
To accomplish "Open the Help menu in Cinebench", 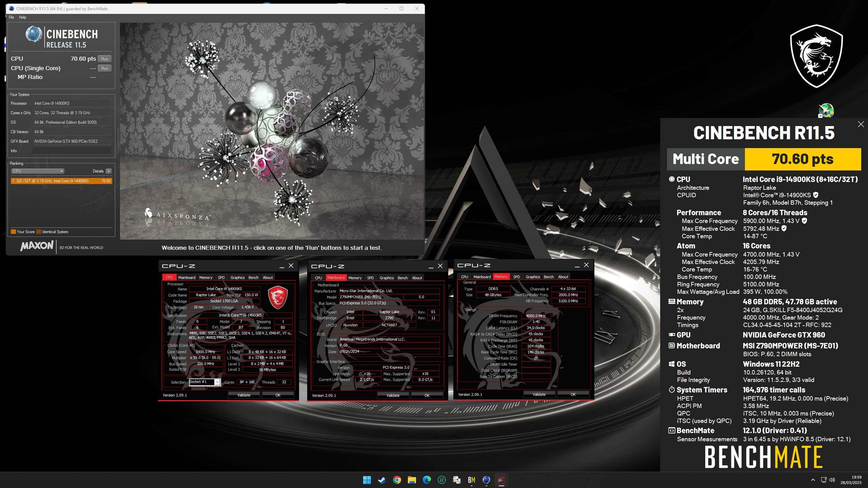I will pyautogui.click(x=22, y=17).
